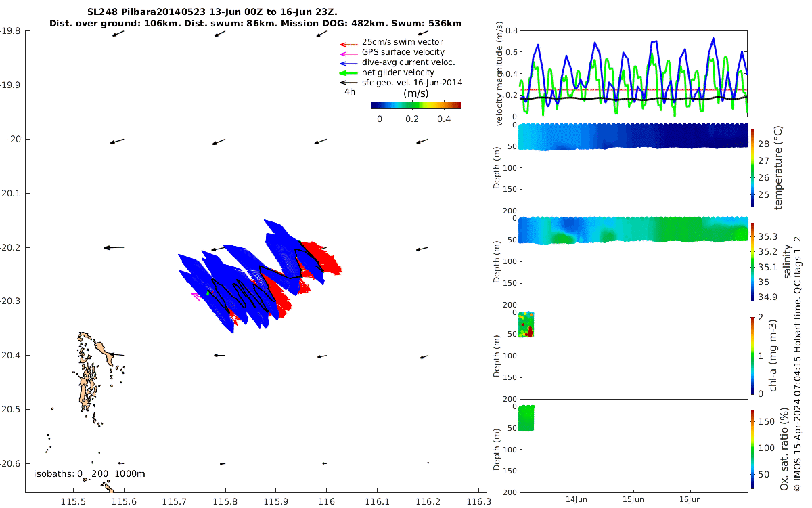The height and width of the screenshot is (508, 812).
Task: Click the 'salinity' colorbar label
Action: point(787,262)
